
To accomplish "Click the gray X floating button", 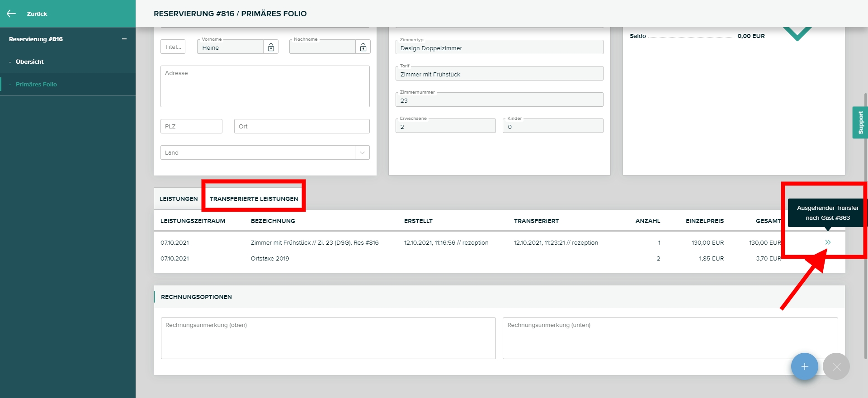I will point(836,366).
